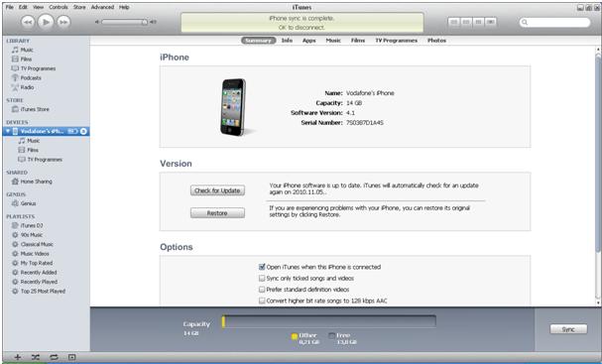Tick Prefer standard definition videos

[262, 290]
